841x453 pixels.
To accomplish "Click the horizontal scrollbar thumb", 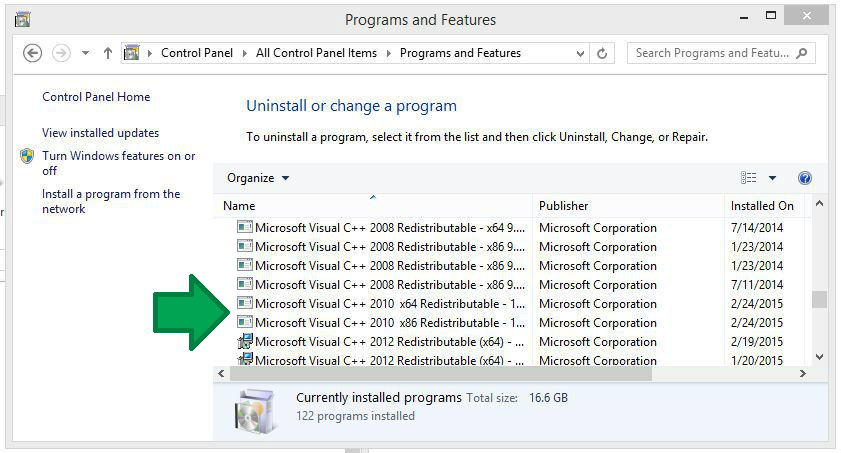I will pos(441,374).
